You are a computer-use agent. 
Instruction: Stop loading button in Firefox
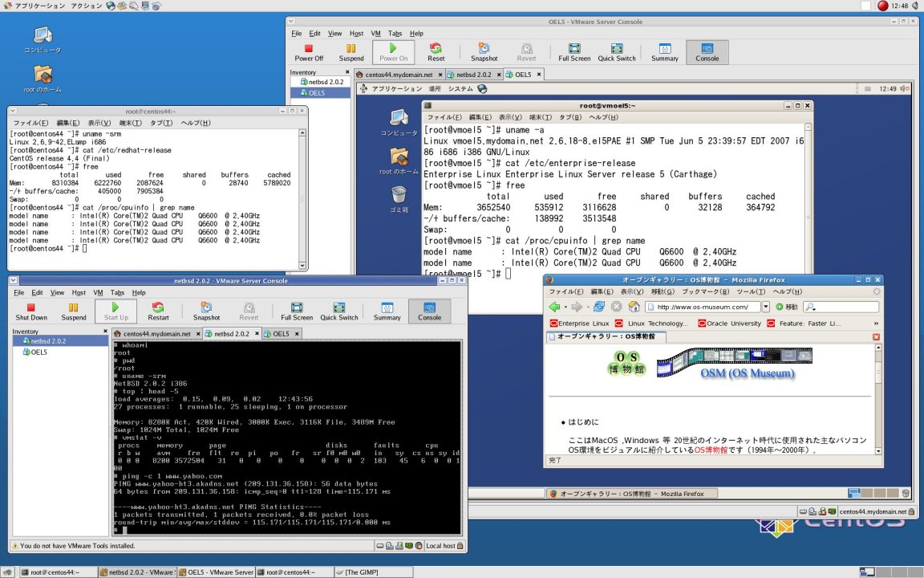(616, 307)
